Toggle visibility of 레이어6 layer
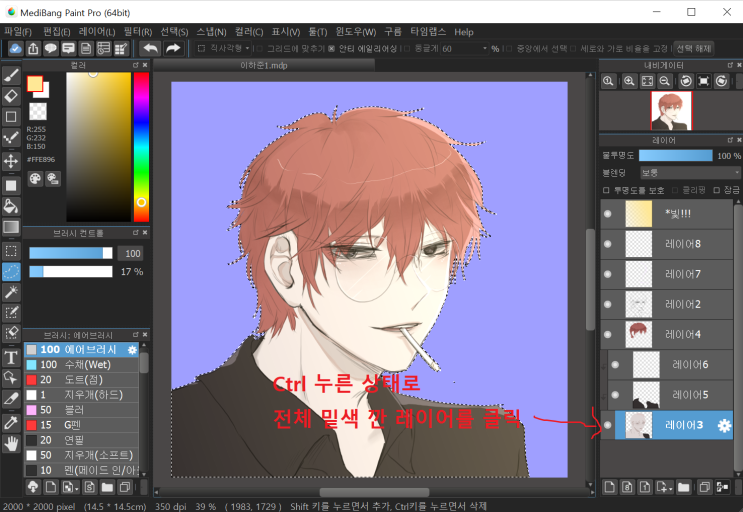Viewport: 743px width, 512px height. [615, 365]
